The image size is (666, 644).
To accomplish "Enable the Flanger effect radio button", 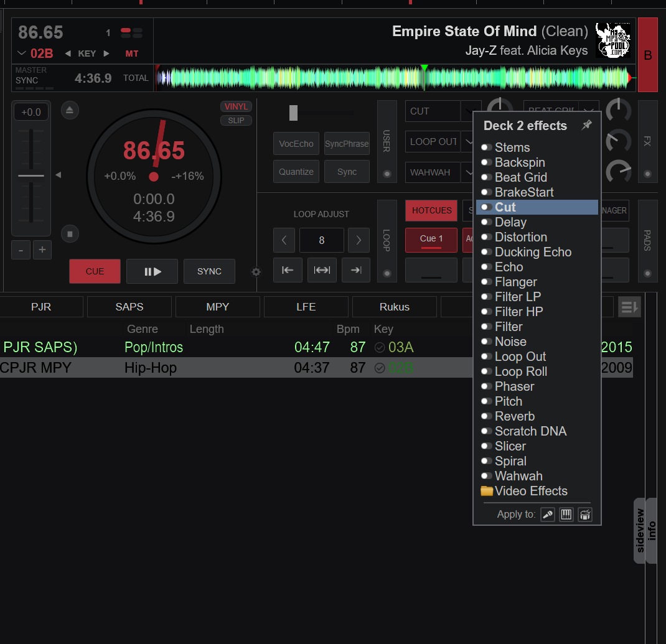I will (486, 282).
